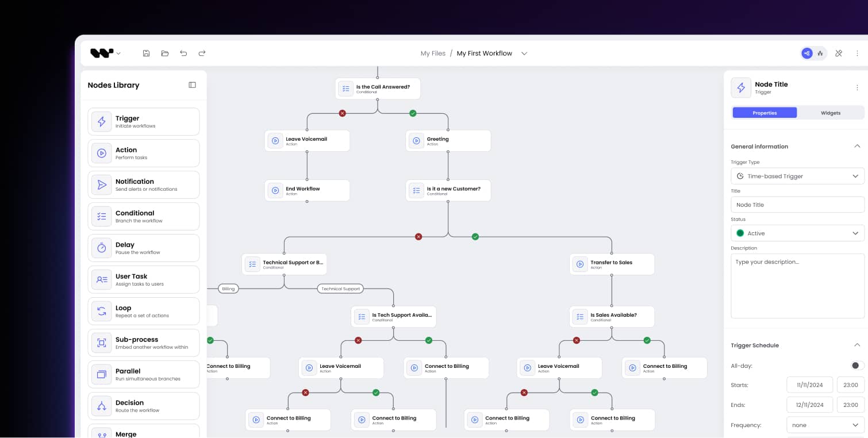The width and height of the screenshot is (868, 438).
Task: Switch to the Widgets tab
Action: pyautogui.click(x=831, y=113)
